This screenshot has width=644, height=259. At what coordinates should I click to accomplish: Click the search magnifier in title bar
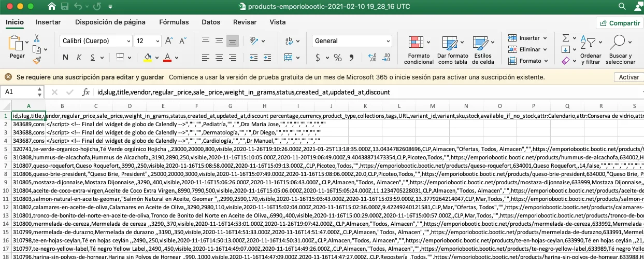tap(622, 7)
